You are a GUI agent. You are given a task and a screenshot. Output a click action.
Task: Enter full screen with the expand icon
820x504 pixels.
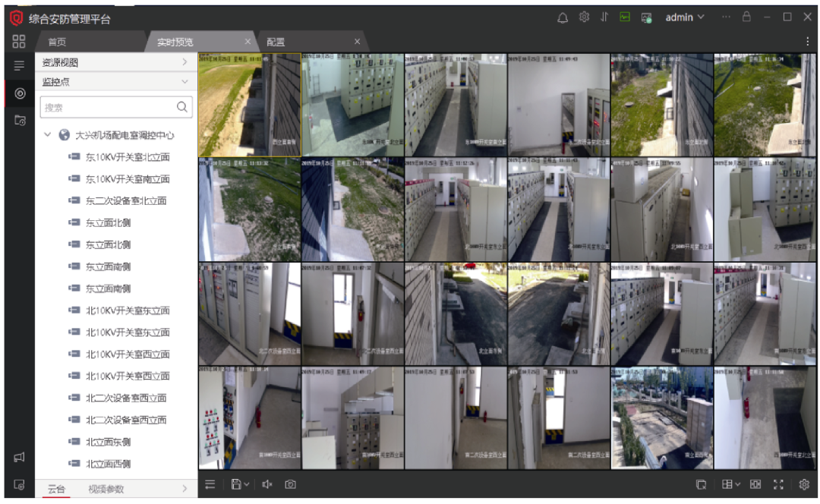[x=779, y=485]
